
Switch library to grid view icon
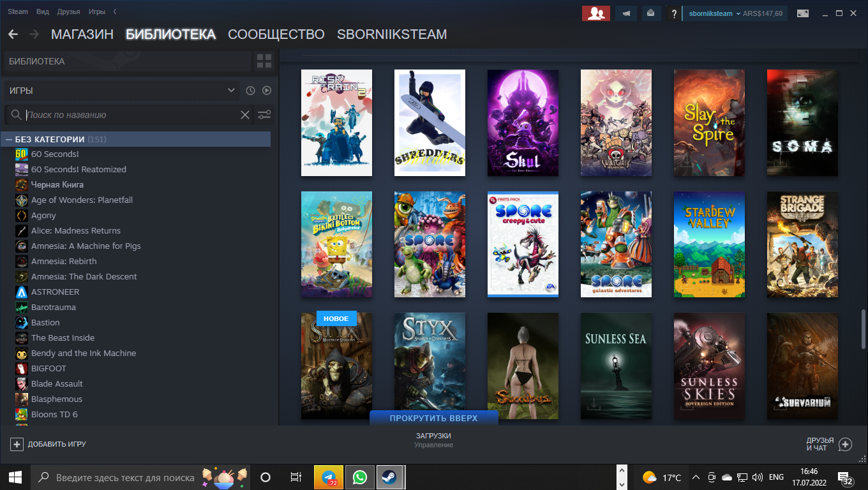(x=264, y=61)
